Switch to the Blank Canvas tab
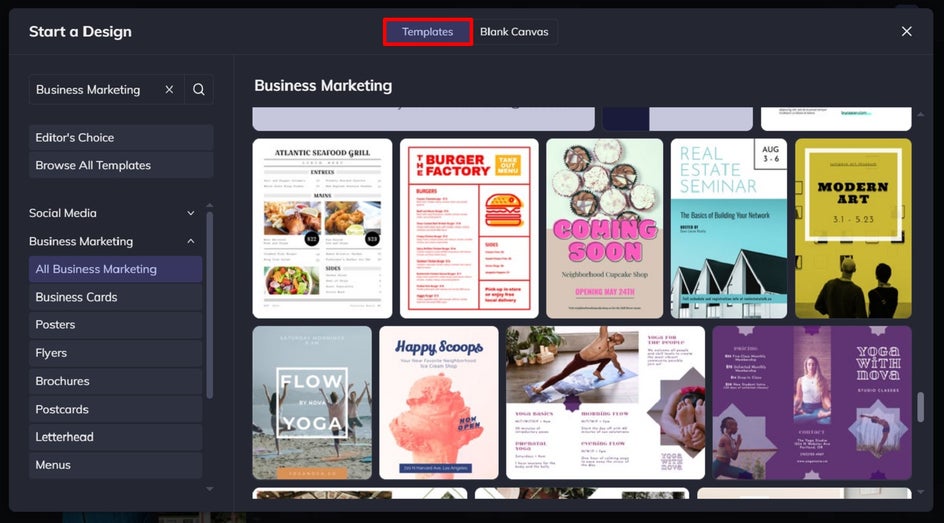Screen dimensions: 944x523 point(514,32)
